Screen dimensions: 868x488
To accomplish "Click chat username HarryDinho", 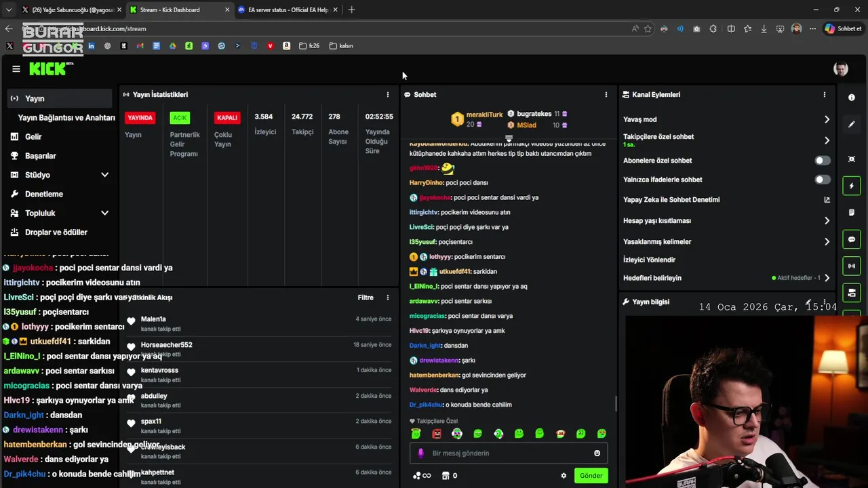I will tap(426, 183).
